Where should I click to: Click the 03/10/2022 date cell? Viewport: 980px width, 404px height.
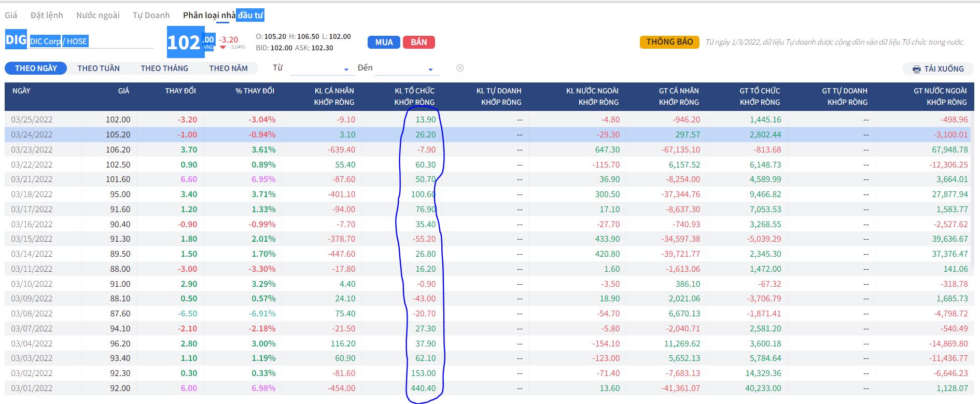click(32, 284)
